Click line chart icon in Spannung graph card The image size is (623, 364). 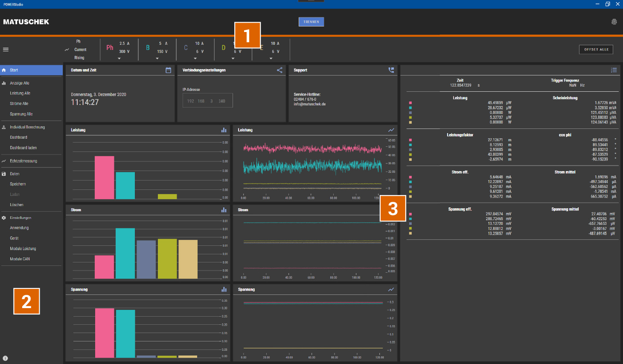[391, 289]
